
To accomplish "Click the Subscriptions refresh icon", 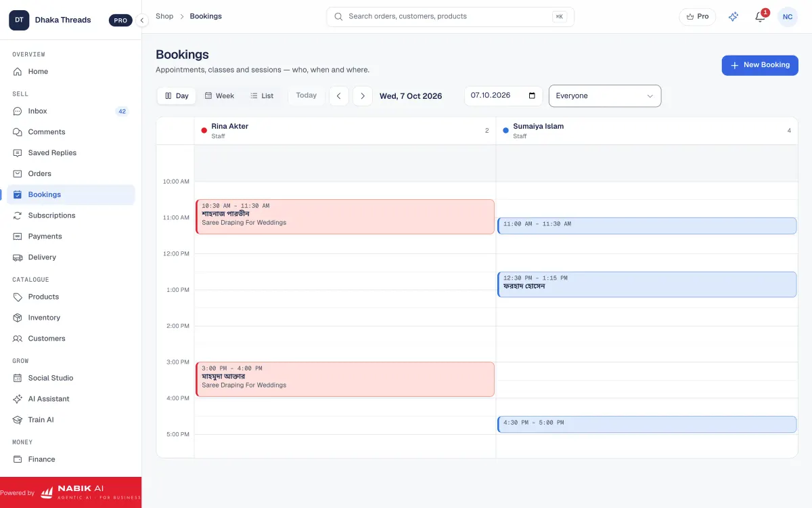I will (18, 215).
